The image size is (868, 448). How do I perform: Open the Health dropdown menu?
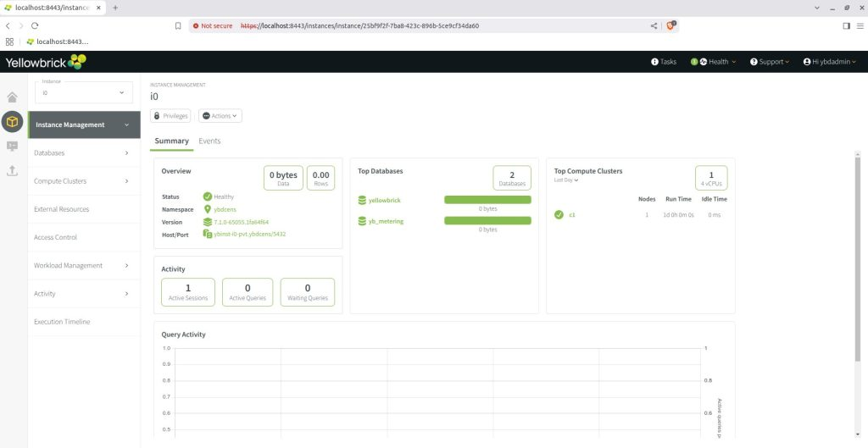point(714,62)
